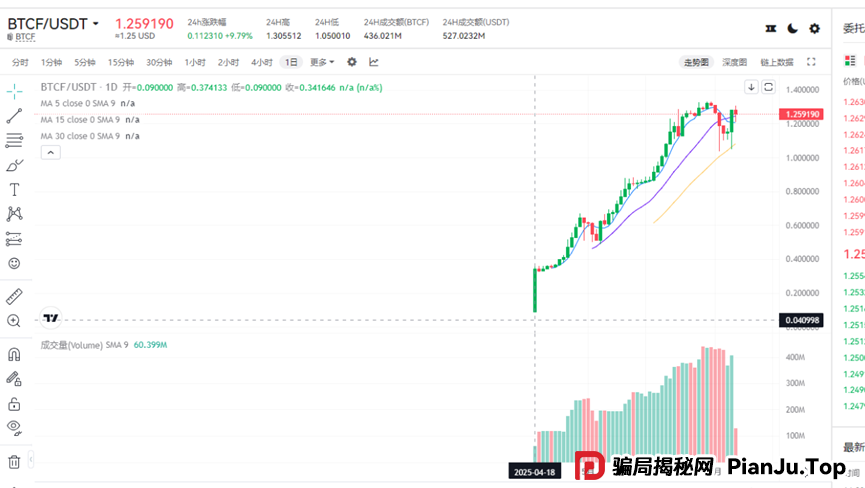Screen dimensions: 865x488
Task: Click the 2025-04-18 date marker
Action: point(534,470)
